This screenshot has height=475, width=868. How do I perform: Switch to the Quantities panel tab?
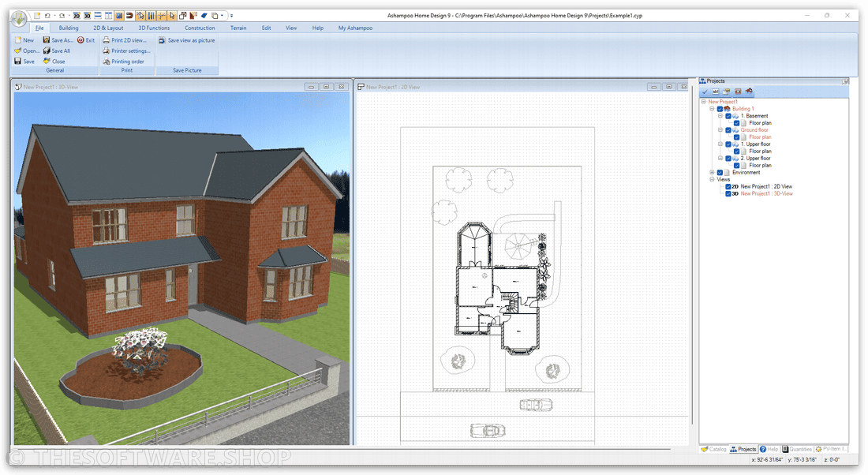[x=797, y=449]
